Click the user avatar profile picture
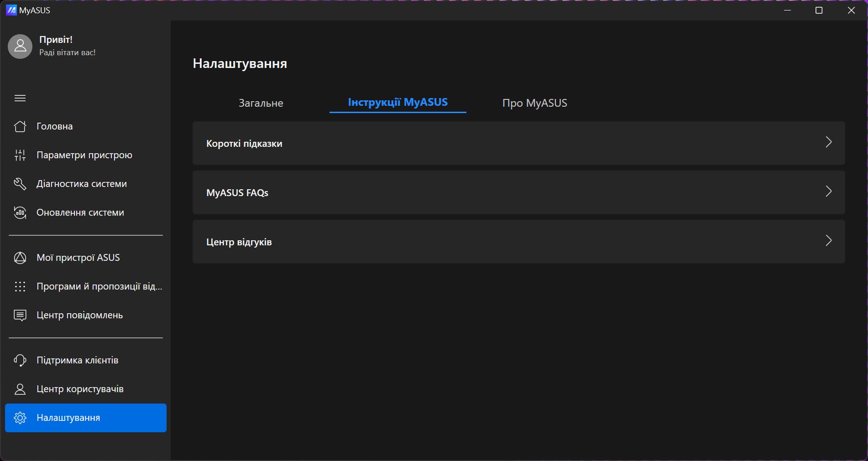This screenshot has width=868, height=461. tap(20, 46)
